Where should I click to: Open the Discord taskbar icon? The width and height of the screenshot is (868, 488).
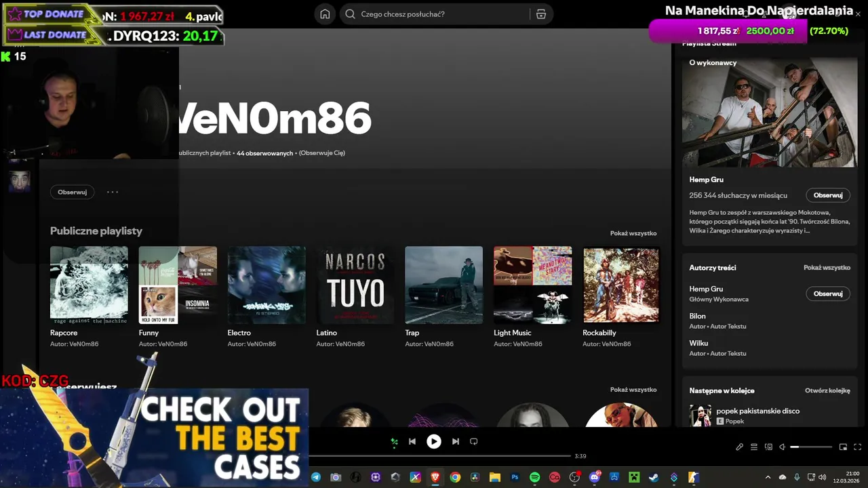595,477
